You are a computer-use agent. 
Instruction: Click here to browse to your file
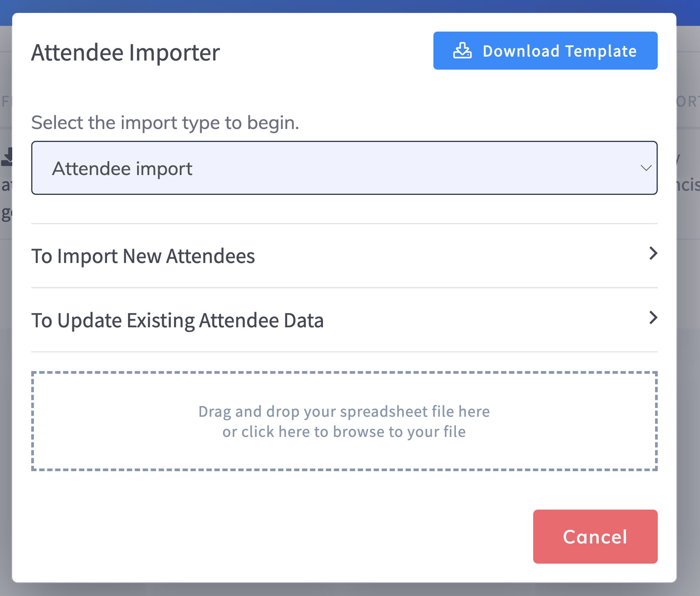(344, 432)
